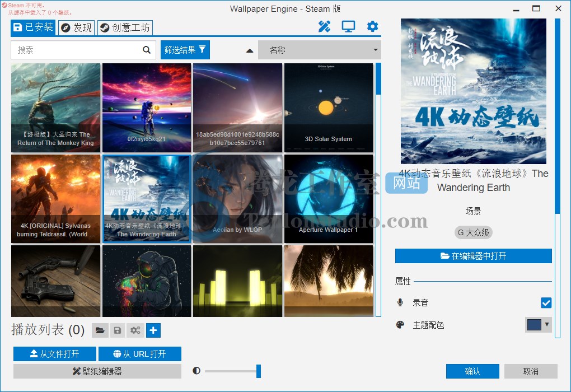Click the monitor display icon
This screenshot has width=571, height=392.
click(348, 26)
